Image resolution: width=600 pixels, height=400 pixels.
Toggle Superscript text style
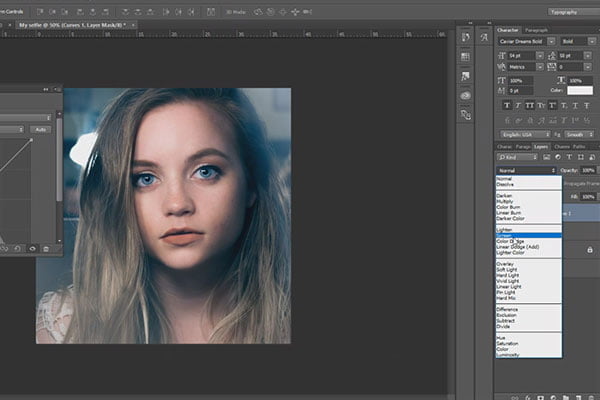pos(552,106)
